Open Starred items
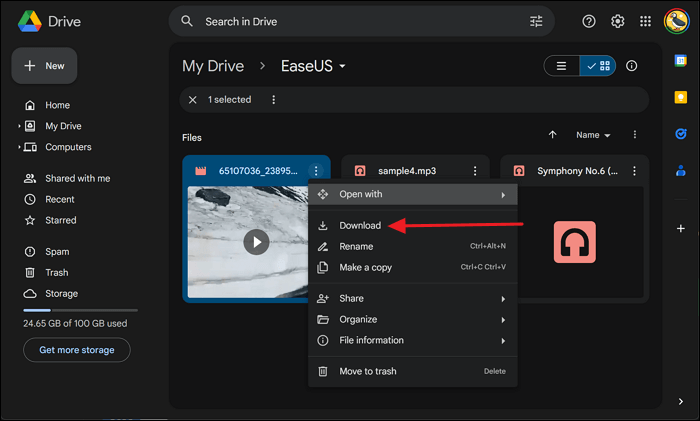Viewport: 700px width, 421px height. tap(60, 220)
